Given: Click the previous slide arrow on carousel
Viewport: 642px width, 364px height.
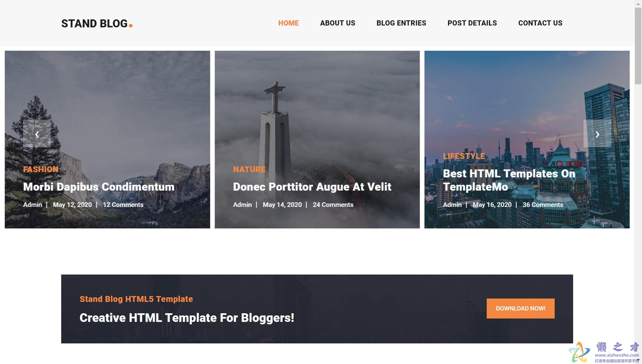Looking at the screenshot, I should (37, 133).
